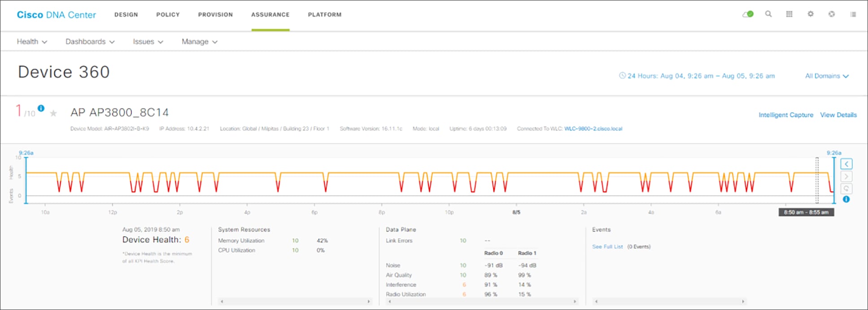Expand the Health dropdown
The image size is (868, 310).
click(32, 41)
